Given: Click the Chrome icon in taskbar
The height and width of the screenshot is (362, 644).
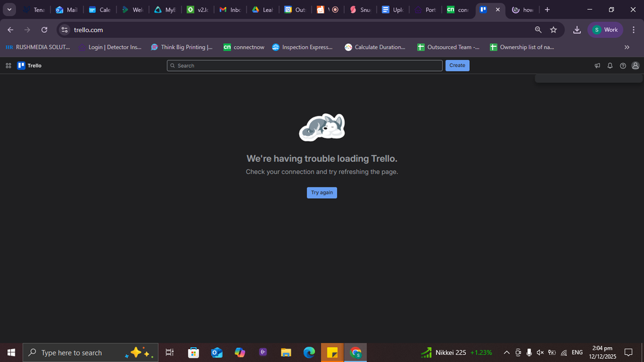Looking at the screenshot, I should click(x=355, y=352).
